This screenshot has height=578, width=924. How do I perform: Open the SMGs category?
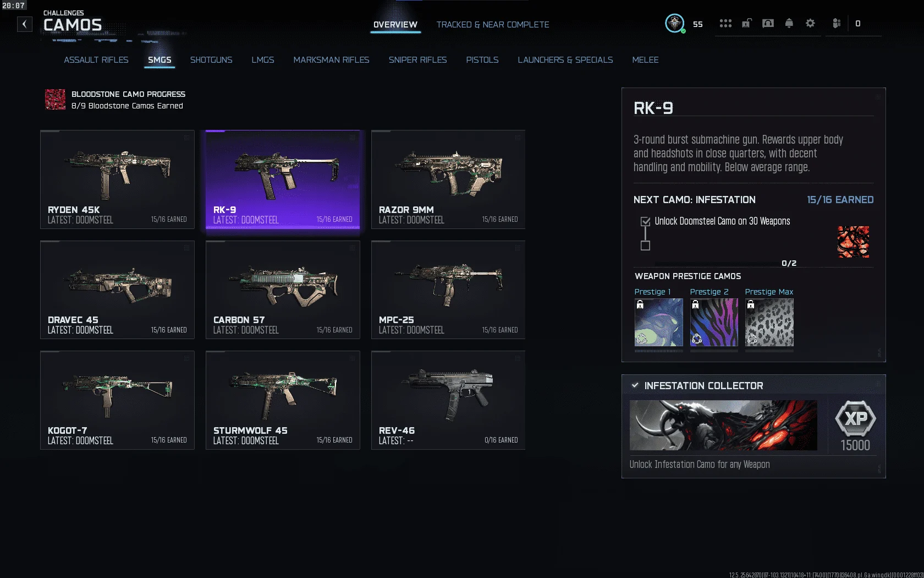[x=159, y=60]
